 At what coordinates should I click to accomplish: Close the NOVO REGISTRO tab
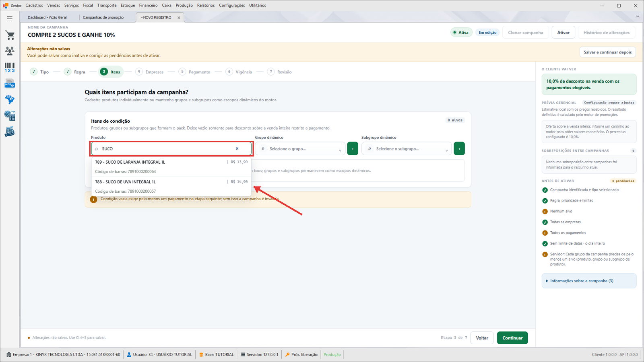pos(179,17)
